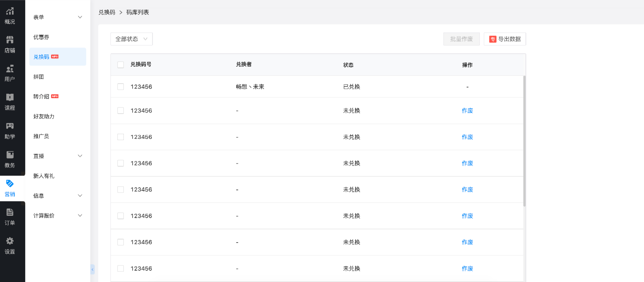The height and width of the screenshot is (282, 644).
Task: Click the 状态 column header
Action: tap(348, 65)
